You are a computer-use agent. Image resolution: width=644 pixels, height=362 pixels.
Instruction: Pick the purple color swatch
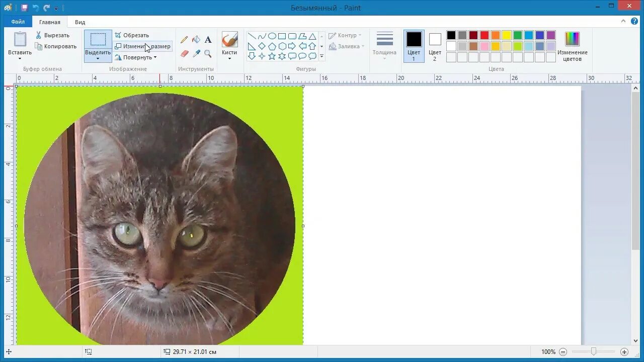click(x=551, y=35)
